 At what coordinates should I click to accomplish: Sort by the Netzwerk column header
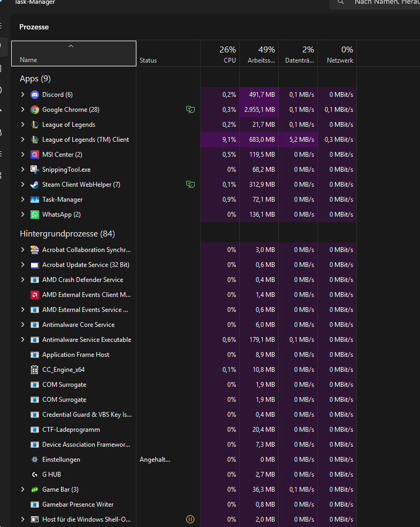[337, 54]
